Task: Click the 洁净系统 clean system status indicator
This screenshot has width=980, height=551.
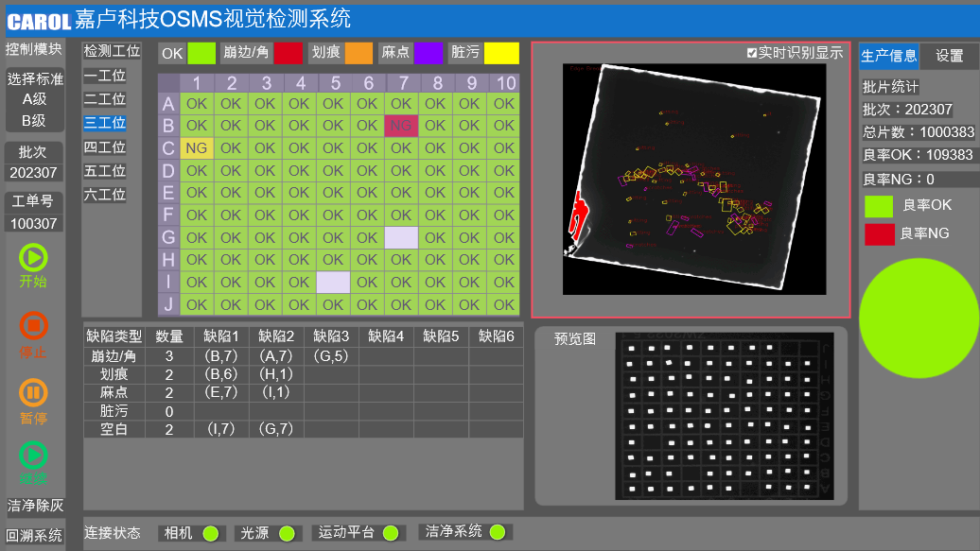Action: click(x=498, y=532)
